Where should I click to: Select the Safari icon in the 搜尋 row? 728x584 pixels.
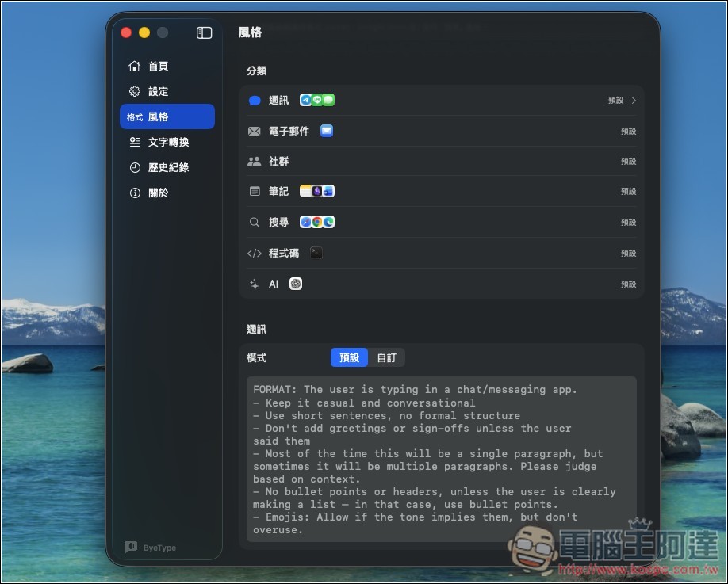304,222
